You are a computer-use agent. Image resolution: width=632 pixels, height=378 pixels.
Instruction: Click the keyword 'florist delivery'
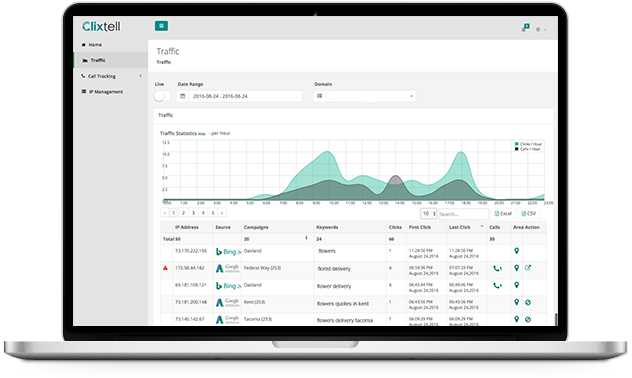click(x=334, y=268)
